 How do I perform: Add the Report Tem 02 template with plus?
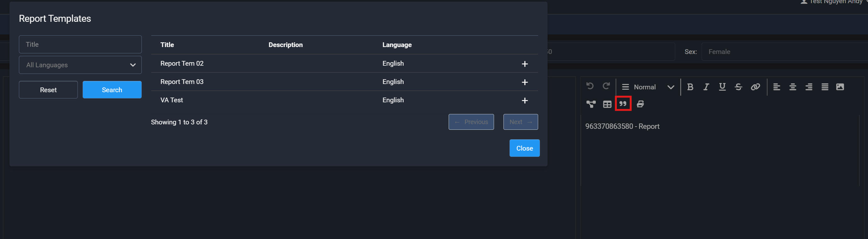coord(525,64)
